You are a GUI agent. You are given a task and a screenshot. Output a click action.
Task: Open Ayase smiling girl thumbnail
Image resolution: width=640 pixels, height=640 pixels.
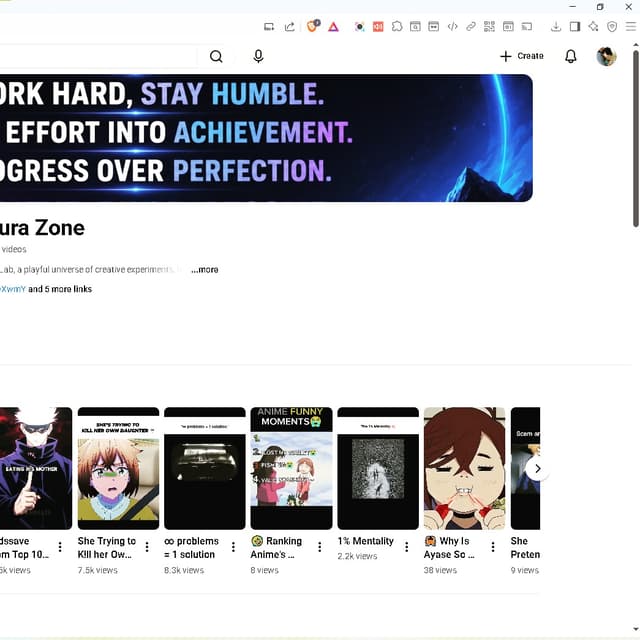[464, 468]
